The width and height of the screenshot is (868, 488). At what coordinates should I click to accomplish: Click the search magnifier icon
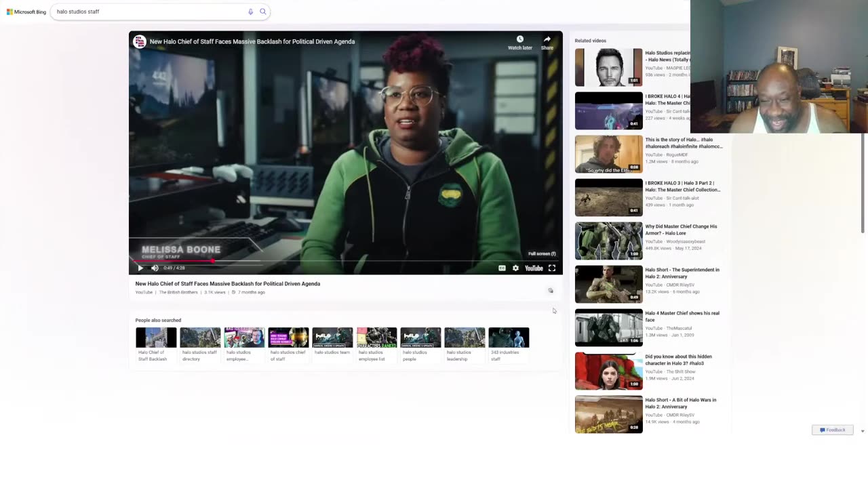tap(263, 12)
